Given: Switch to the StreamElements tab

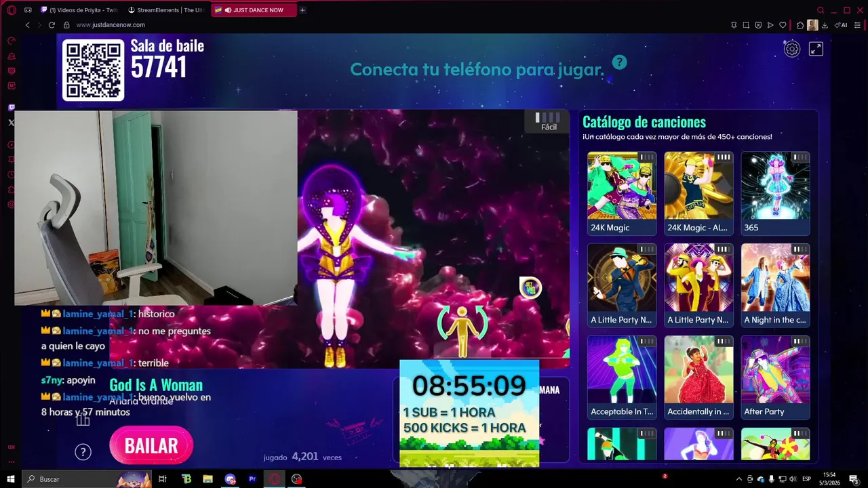Looking at the screenshot, I should (x=167, y=10).
